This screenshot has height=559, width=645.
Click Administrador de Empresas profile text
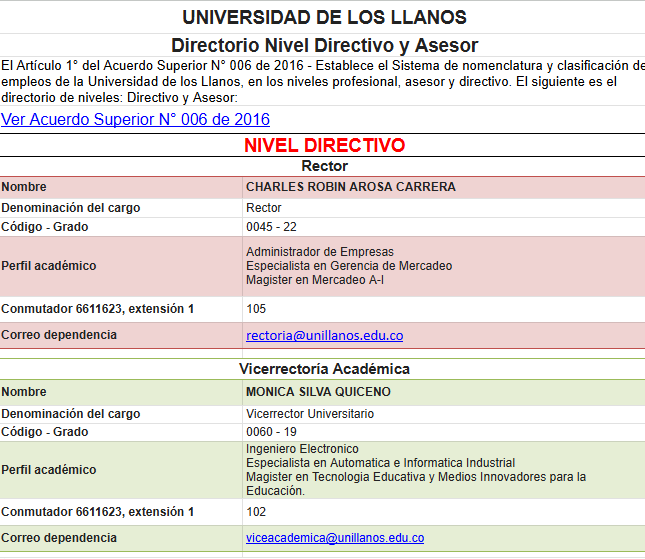(320, 252)
